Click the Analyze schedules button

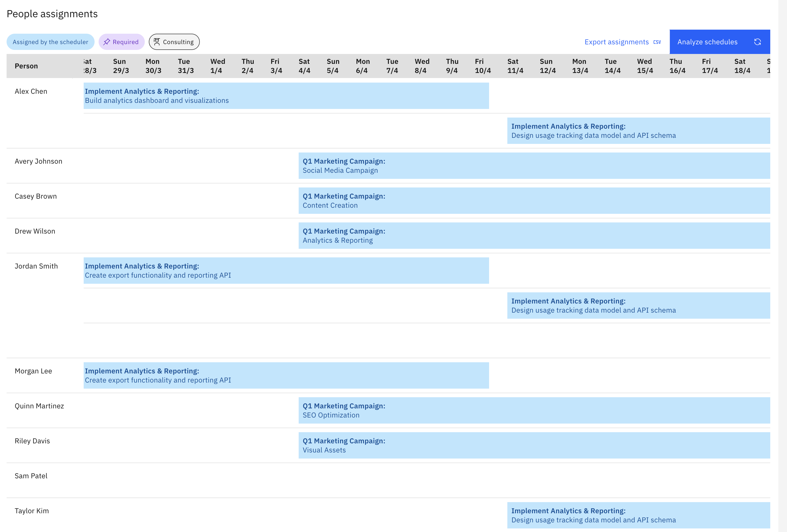(x=720, y=42)
